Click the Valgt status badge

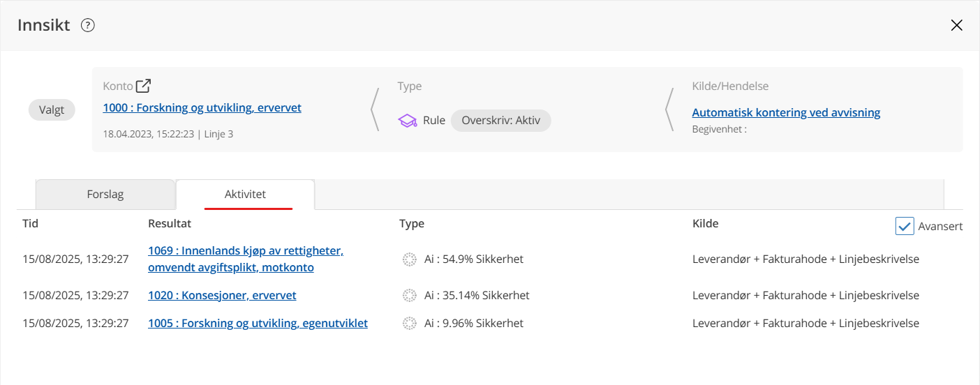[x=52, y=110]
